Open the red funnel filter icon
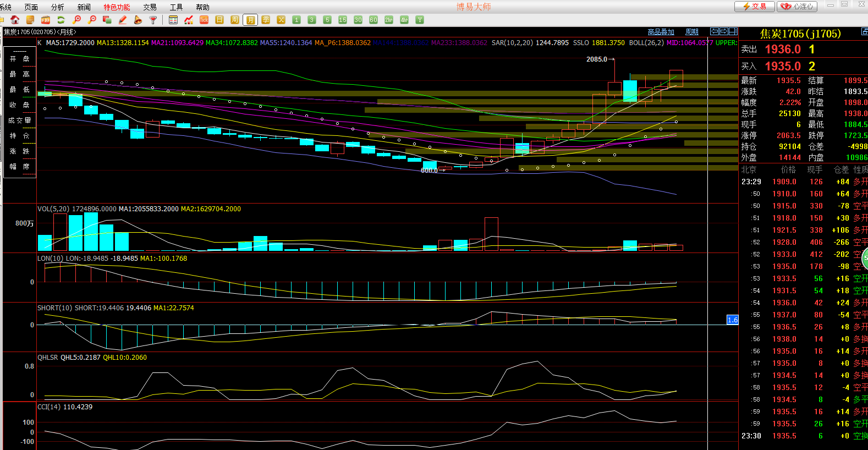This screenshot has width=868, height=450. 153,20
